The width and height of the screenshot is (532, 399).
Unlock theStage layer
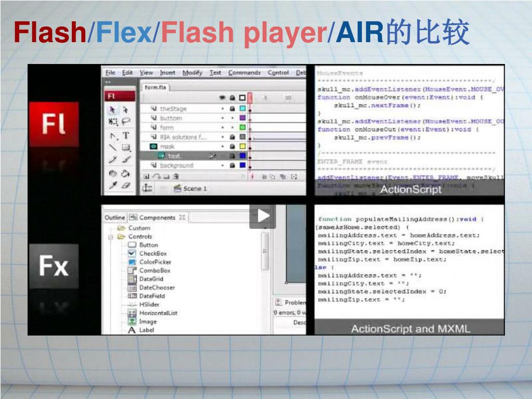[x=232, y=109]
